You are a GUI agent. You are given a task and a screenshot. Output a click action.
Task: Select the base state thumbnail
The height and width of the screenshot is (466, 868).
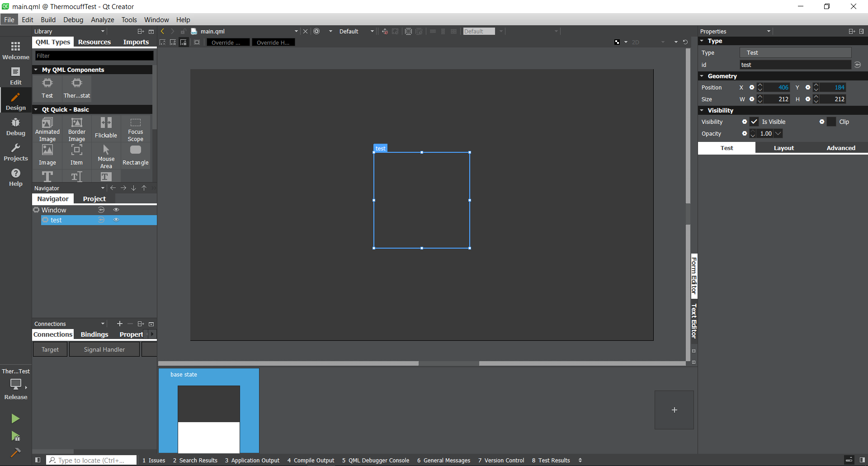(x=209, y=411)
